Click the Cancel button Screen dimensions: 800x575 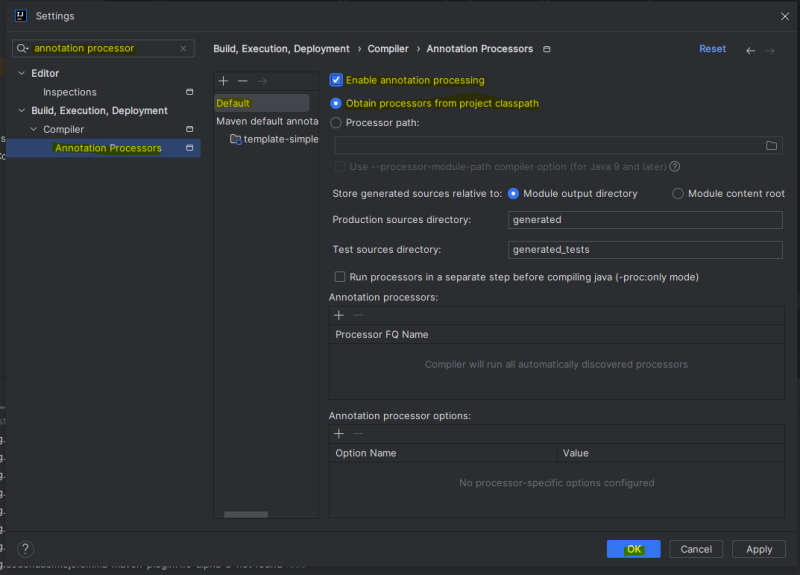tap(696, 549)
